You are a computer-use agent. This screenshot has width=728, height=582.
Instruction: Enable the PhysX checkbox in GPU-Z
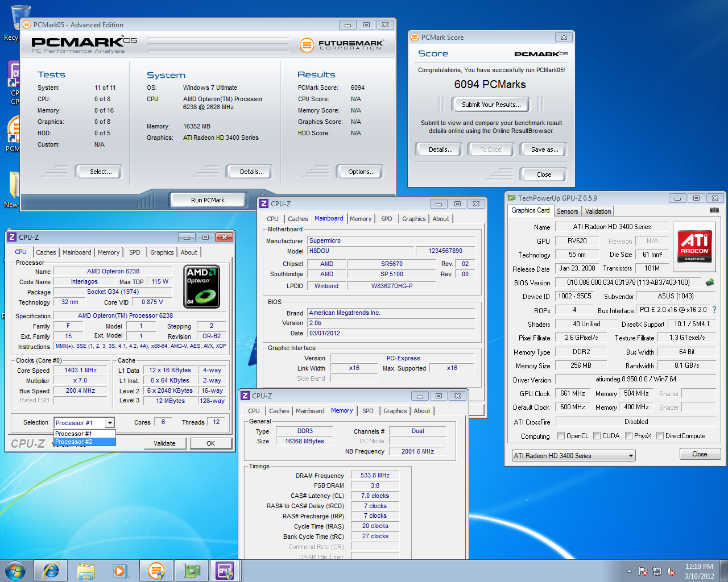click(x=629, y=436)
